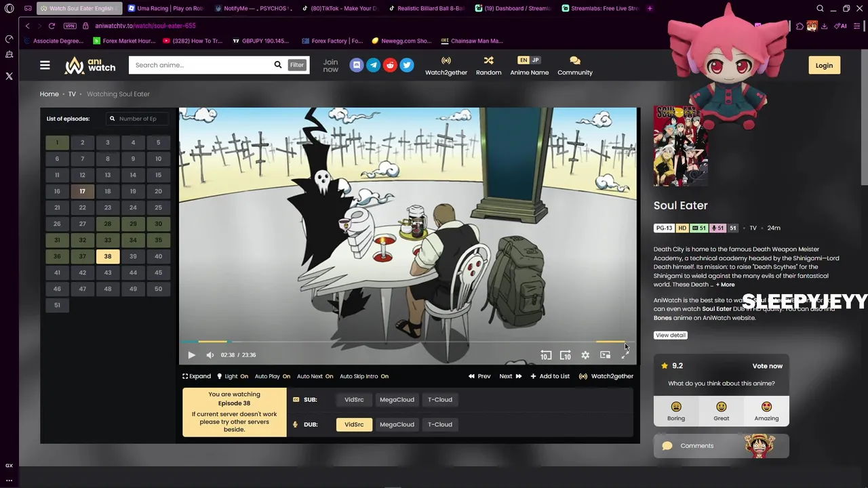
Task: Switch to the Uma Racing browser tab
Action: [166, 8]
